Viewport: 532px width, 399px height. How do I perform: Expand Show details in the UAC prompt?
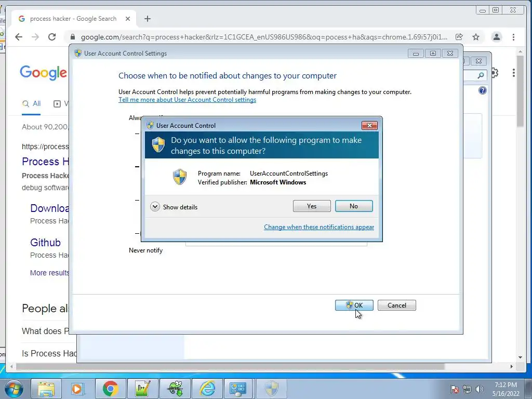[174, 207]
